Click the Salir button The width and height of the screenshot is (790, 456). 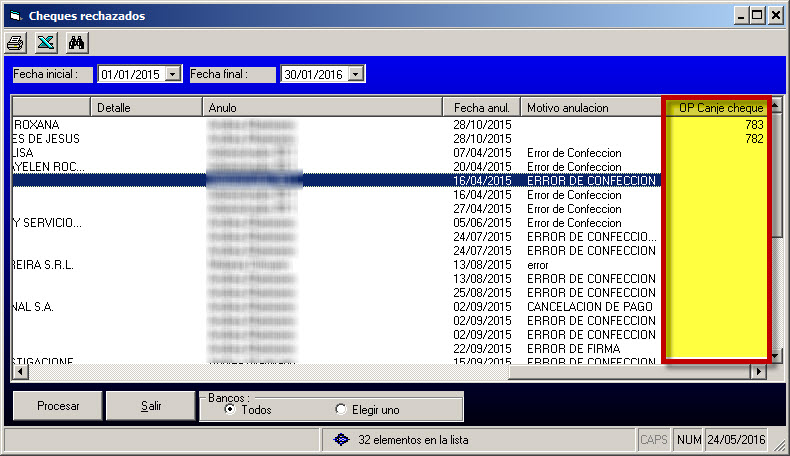click(151, 407)
